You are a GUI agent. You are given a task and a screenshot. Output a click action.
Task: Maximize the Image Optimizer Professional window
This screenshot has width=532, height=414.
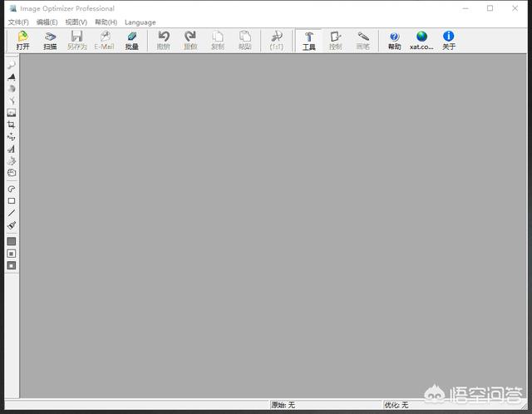[x=490, y=8]
